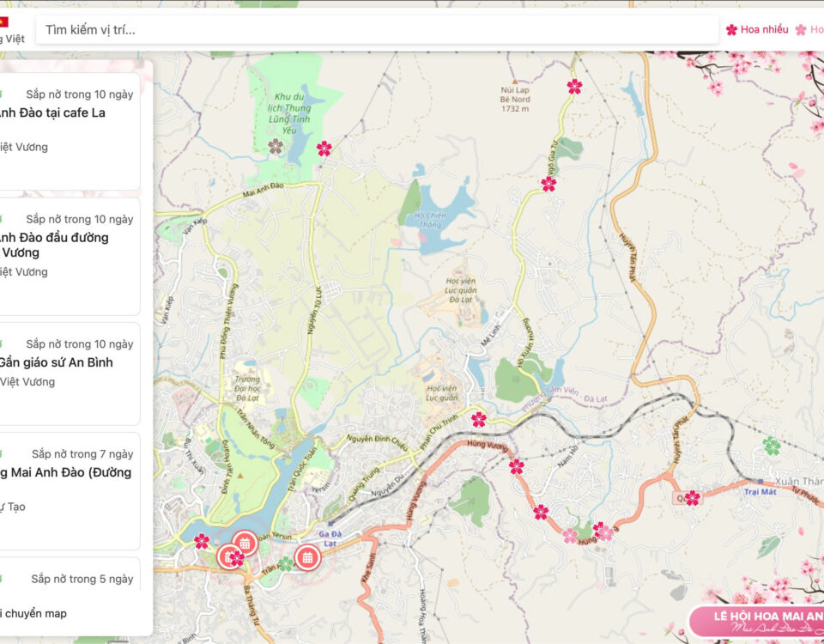Open the gray blossom marker in Thung Lũng Tình Yêu park
This screenshot has height=644, width=824.
pyautogui.click(x=276, y=147)
